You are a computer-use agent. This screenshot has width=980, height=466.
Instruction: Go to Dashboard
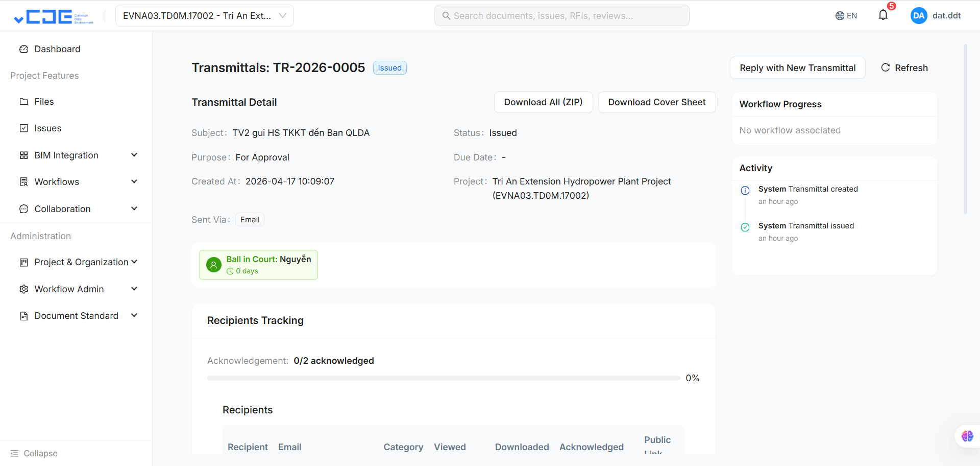coord(57,49)
